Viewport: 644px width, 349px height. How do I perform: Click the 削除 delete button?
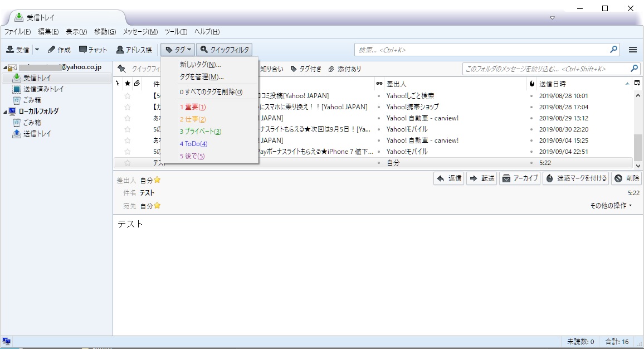626,178
